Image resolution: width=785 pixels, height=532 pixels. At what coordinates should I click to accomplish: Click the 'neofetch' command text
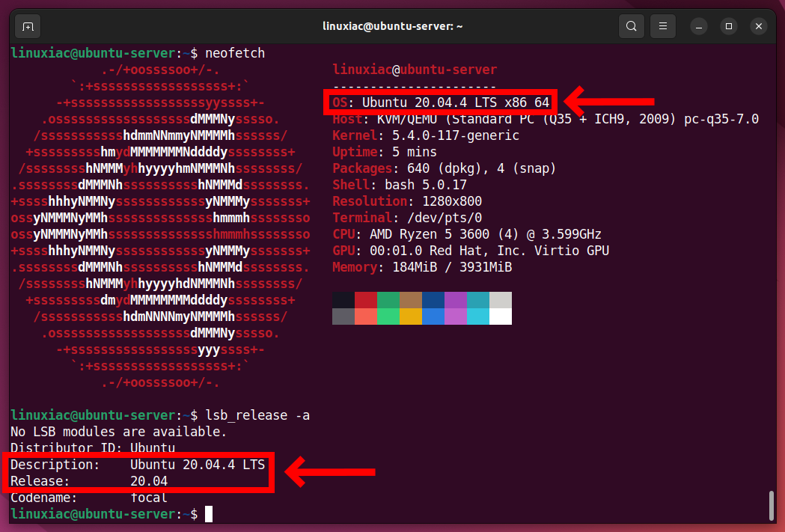[235, 53]
